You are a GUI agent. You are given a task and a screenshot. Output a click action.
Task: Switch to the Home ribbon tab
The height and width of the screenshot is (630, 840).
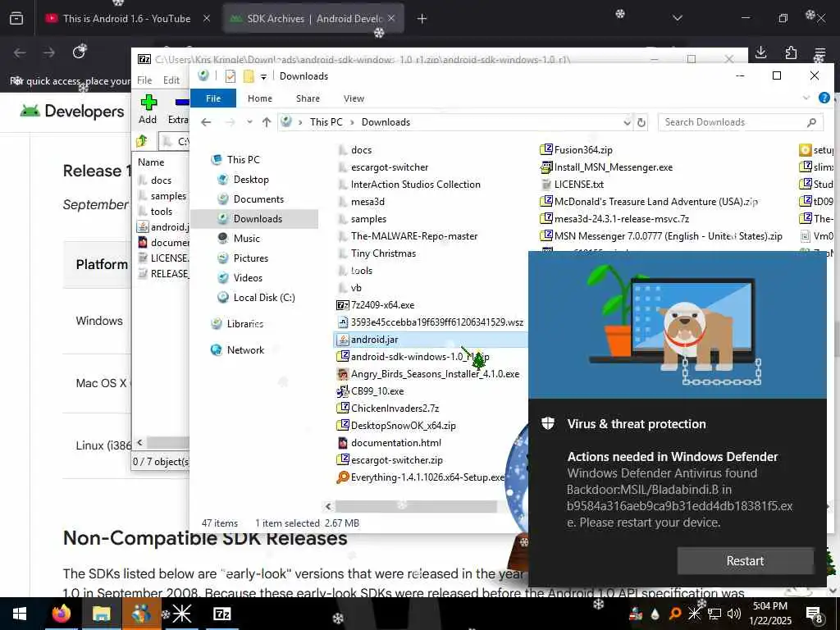tap(260, 98)
